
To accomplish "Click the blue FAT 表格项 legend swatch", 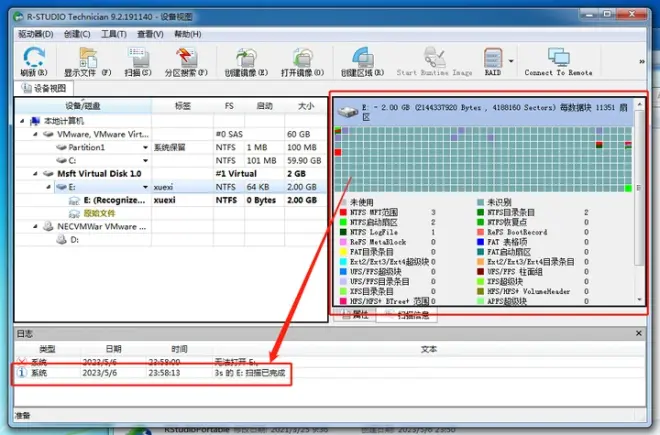I will click(480, 242).
